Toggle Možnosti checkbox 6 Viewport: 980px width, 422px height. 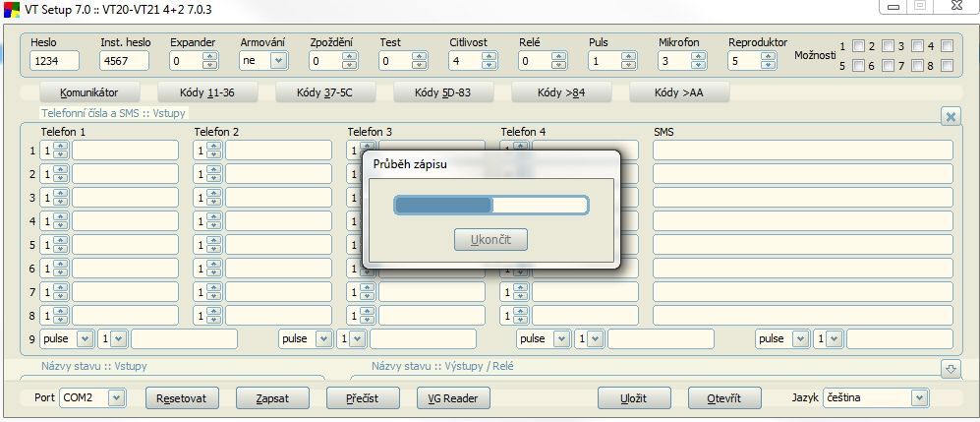[858, 66]
